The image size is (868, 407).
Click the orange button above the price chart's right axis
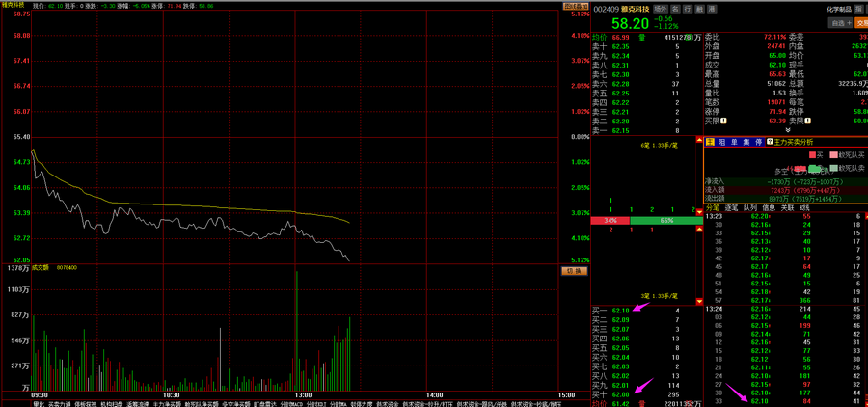click(x=575, y=6)
